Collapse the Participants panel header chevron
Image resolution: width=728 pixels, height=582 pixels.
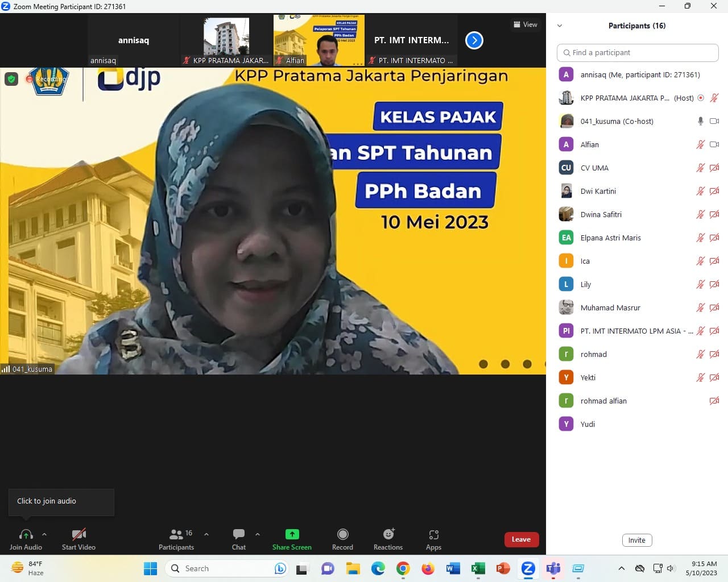pos(560,26)
